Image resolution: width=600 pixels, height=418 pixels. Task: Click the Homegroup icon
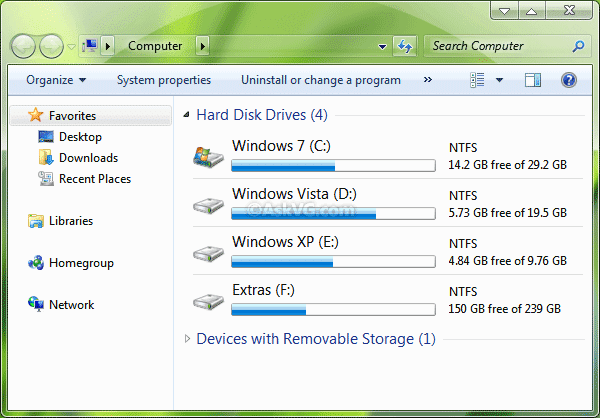[x=36, y=263]
